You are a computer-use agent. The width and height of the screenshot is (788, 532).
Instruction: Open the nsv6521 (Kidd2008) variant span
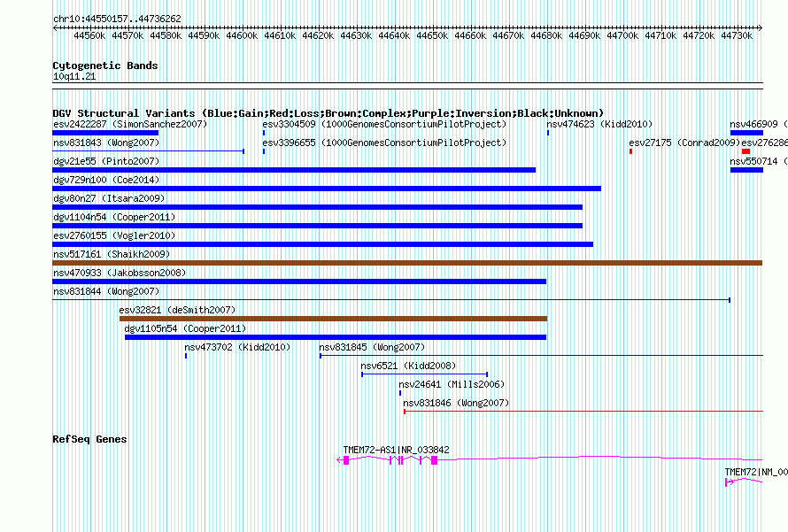pyautogui.click(x=425, y=374)
